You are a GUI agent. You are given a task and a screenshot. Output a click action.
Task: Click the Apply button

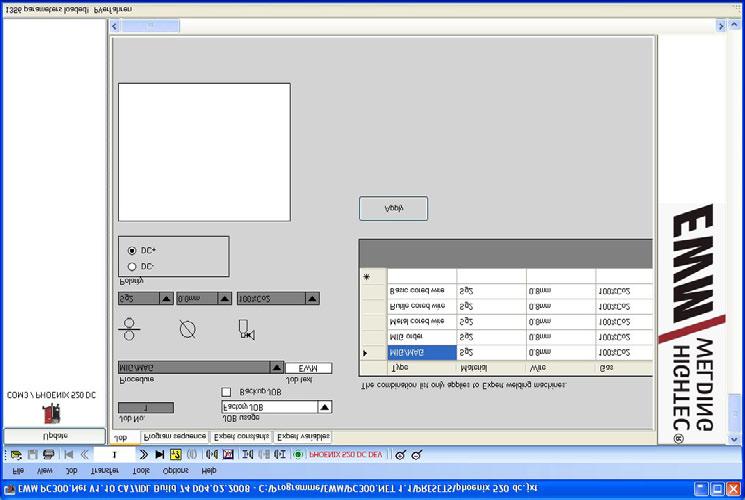click(393, 208)
